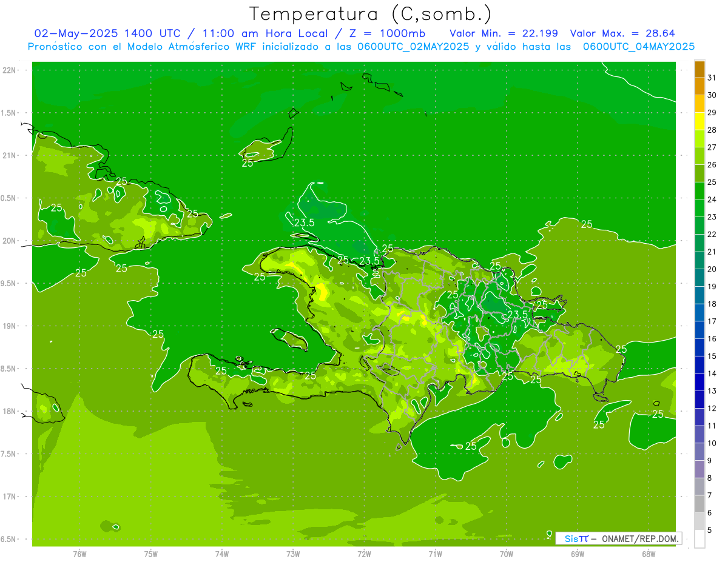Click the blue color bar segment between 15 and 16
This screenshot has width=728, height=562.
699,347
